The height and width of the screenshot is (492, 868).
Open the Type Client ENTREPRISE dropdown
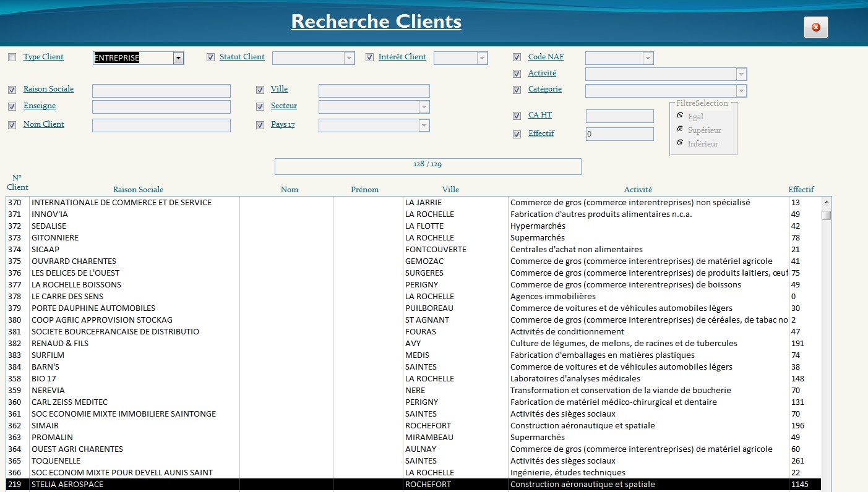[x=178, y=58]
